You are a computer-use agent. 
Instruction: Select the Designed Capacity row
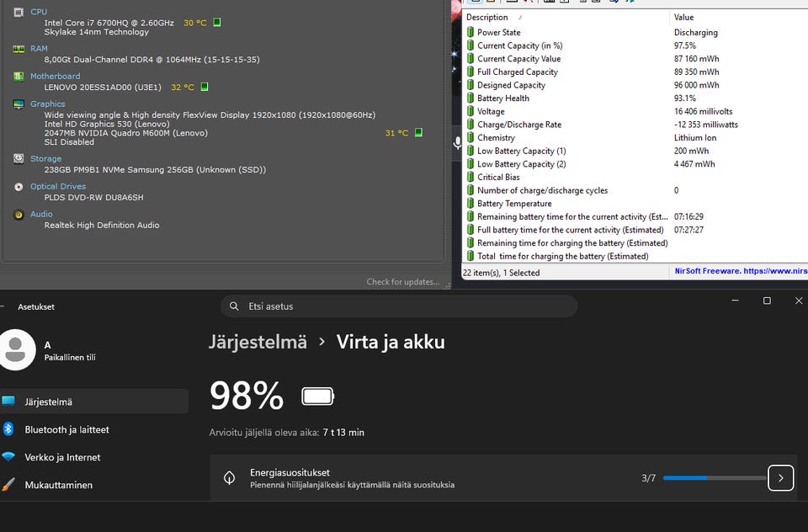[x=635, y=85]
